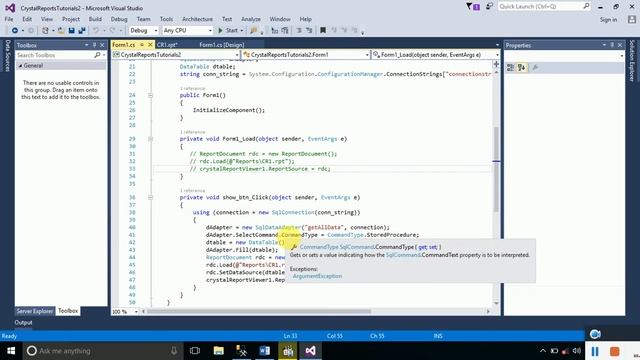Click the split editor button above the scrollbar
Screen dimensions: 640x360
click(x=496, y=64)
